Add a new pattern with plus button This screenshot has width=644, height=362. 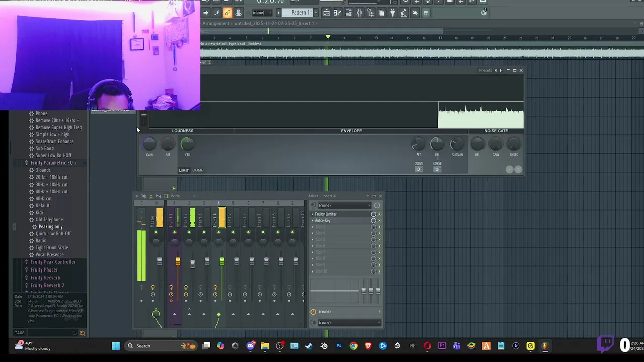pyautogui.click(x=316, y=13)
